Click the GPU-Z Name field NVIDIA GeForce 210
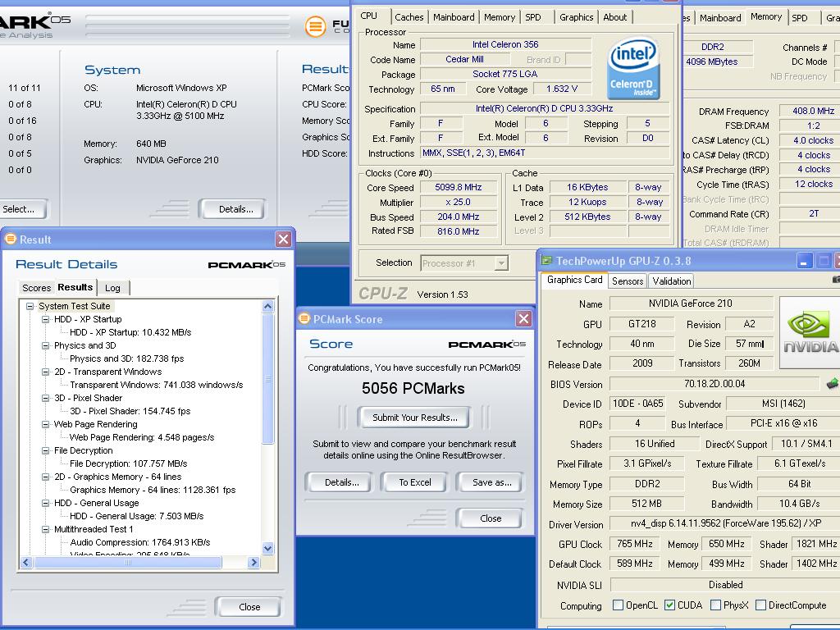The image size is (840, 630). [x=690, y=304]
